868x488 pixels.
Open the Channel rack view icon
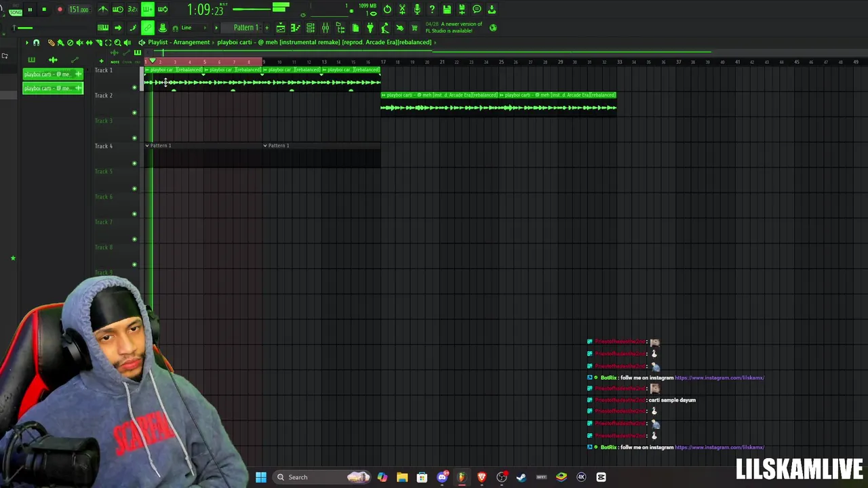[x=311, y=28]
